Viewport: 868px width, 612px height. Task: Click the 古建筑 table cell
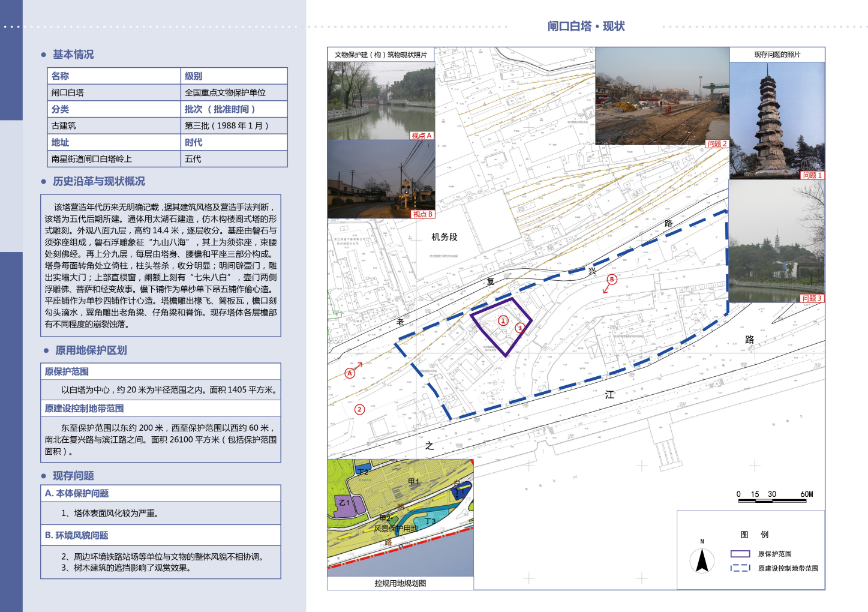tap(114, 125)
